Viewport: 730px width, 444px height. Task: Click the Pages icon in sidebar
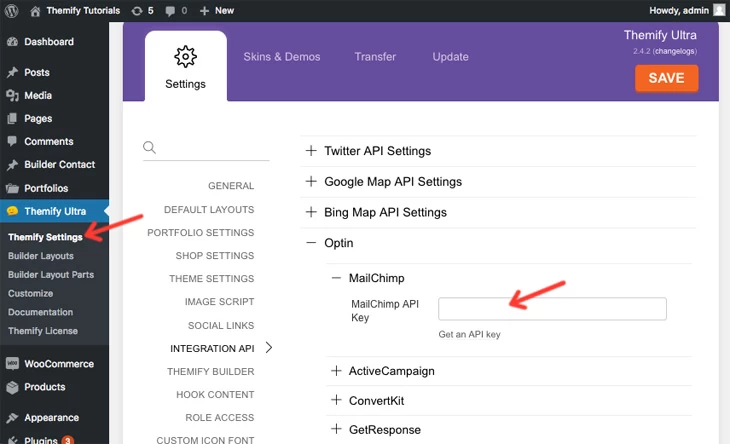tap(13, 118)
